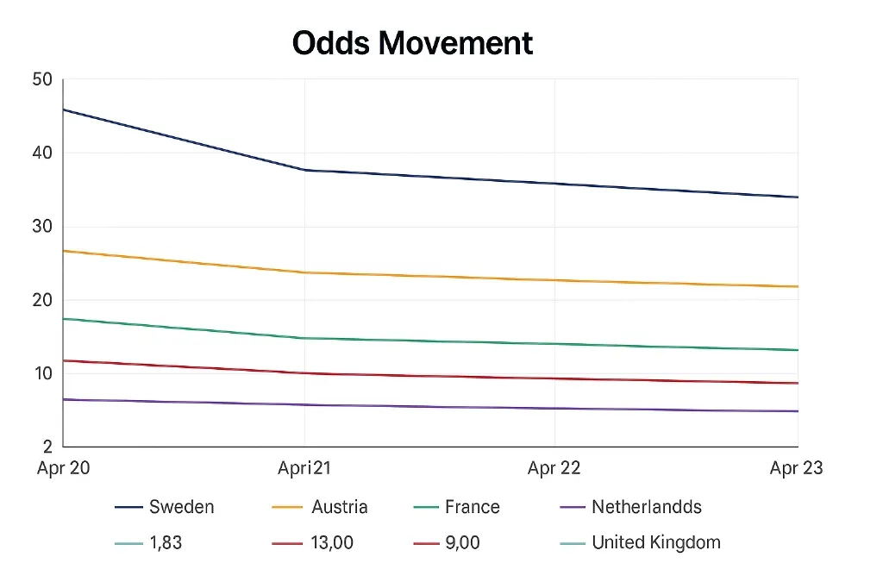Select the Netherlandds legend label text
Screen dimensions: 883x588
click(x=646, y=507)
